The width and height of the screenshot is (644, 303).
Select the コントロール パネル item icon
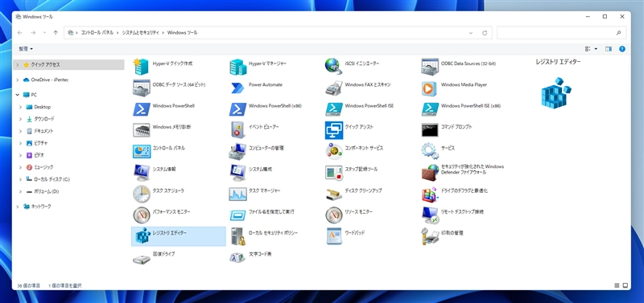click(142, 151)
